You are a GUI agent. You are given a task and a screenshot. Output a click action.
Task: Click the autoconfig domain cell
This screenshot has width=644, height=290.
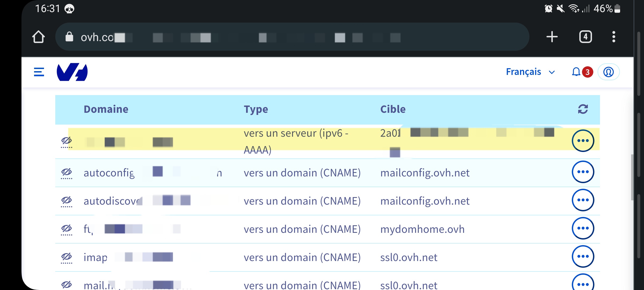coord(153,173)
